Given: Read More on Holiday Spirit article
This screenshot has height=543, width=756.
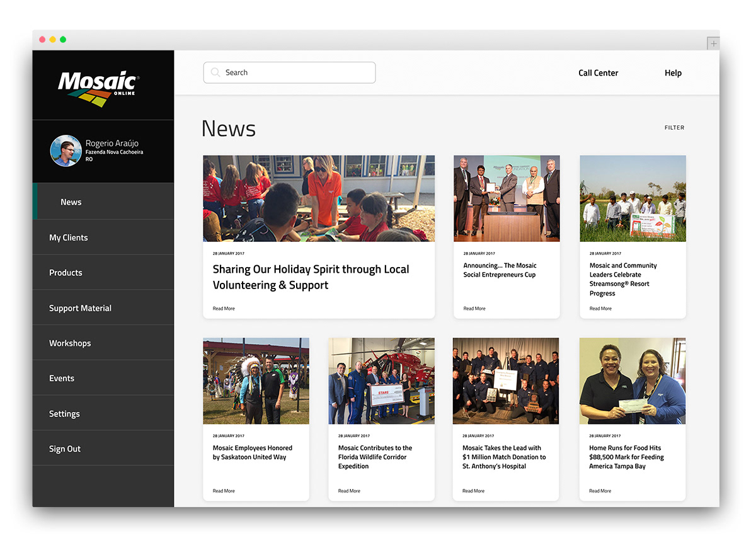Looking at the screenshot, I should pyautogui.click(x=224, y=309).
